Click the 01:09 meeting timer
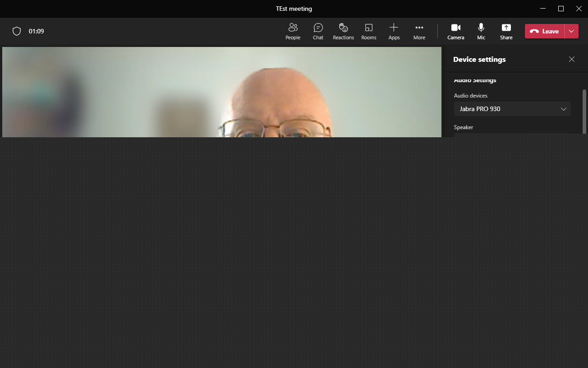 (x=36, y=31)
